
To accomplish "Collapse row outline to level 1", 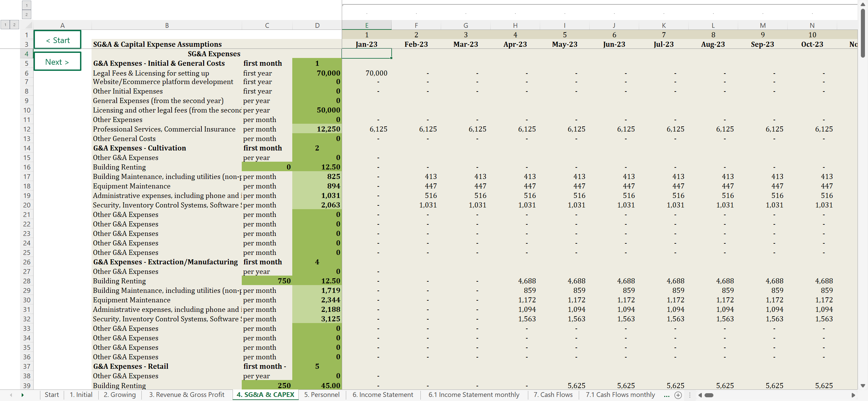I will (x=5, y=25).
